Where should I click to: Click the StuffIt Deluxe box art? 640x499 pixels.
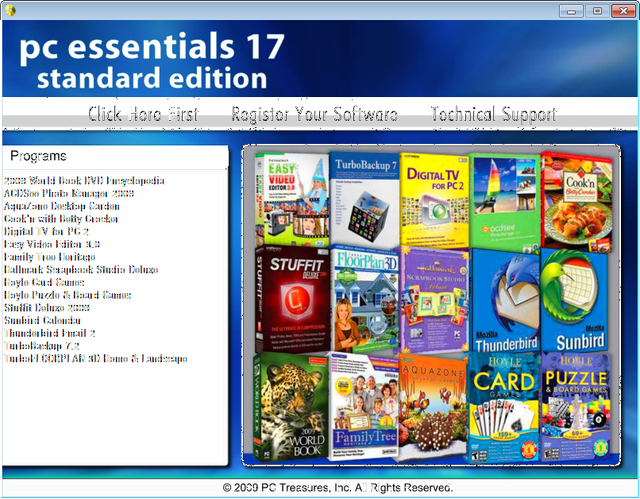pos(292,299)
